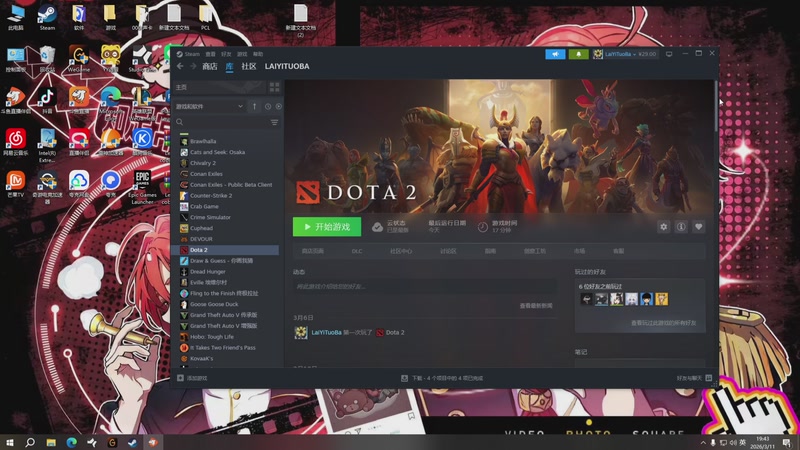Viewport: 800px width, 450px height.
Task: Click LaiYiTuoBa name in activity feed
Action: coord(327,333)
